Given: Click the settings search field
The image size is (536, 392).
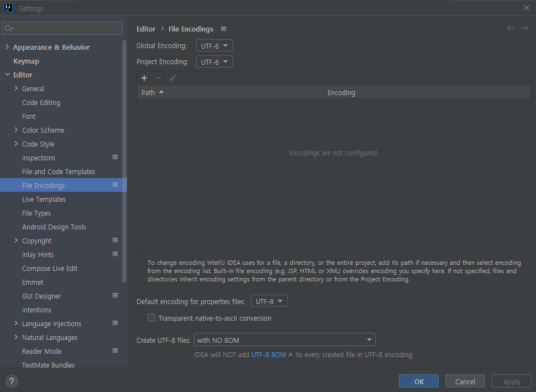Looking at the screenshot, I should 62,28.
